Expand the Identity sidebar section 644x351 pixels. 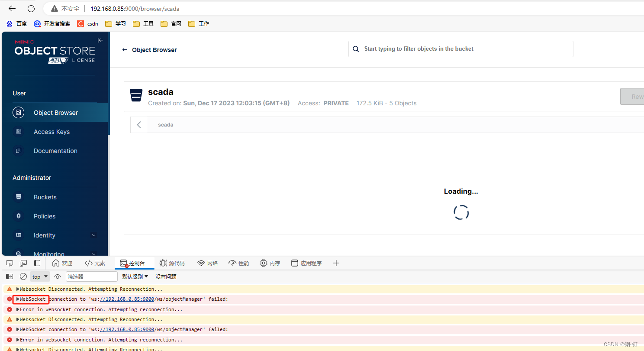click(x=94, y=235)
